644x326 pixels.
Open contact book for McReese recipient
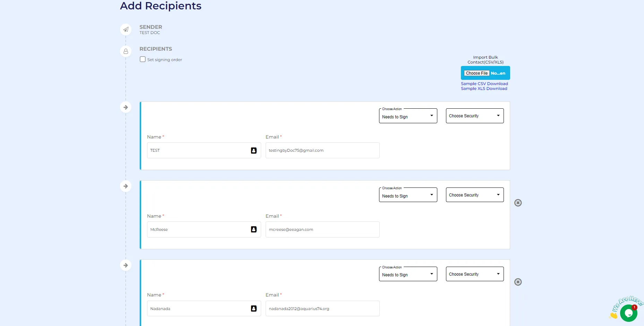[x=254, y=229]
